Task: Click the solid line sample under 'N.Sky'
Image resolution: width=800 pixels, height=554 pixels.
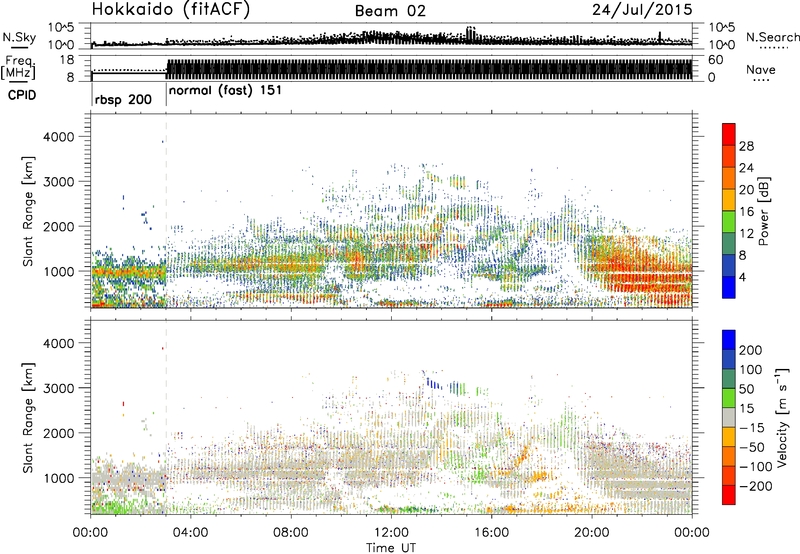Action: point(19,47)
